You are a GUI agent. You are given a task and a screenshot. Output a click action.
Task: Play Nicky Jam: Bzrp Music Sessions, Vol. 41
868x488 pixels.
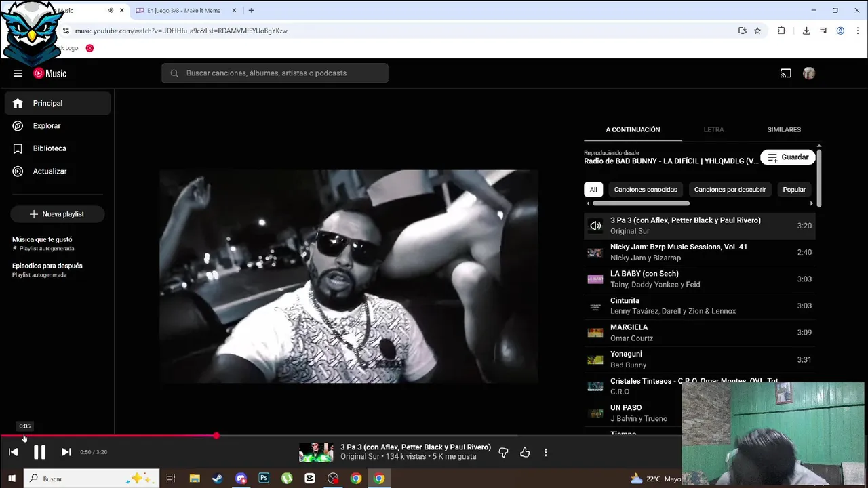(x=699, y=252)
